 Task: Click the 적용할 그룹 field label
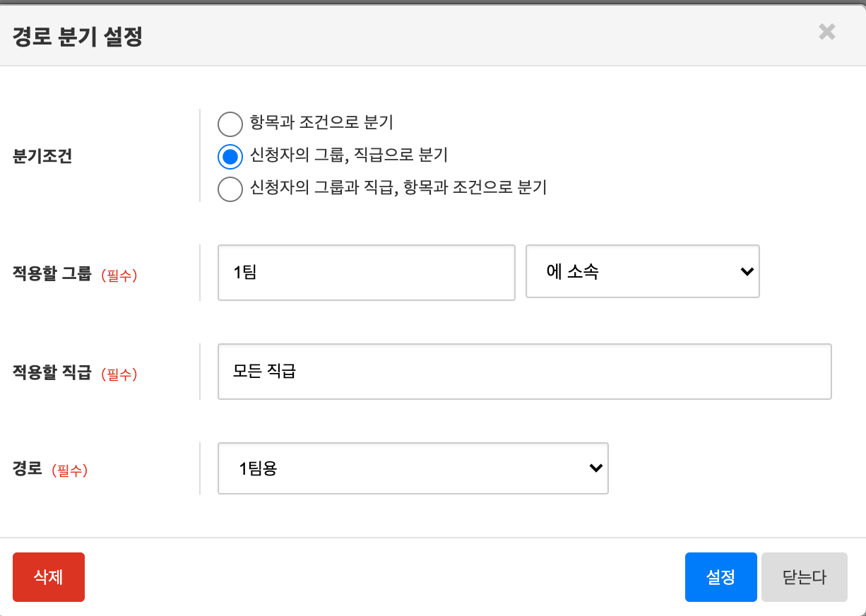(x=52, y=274)
